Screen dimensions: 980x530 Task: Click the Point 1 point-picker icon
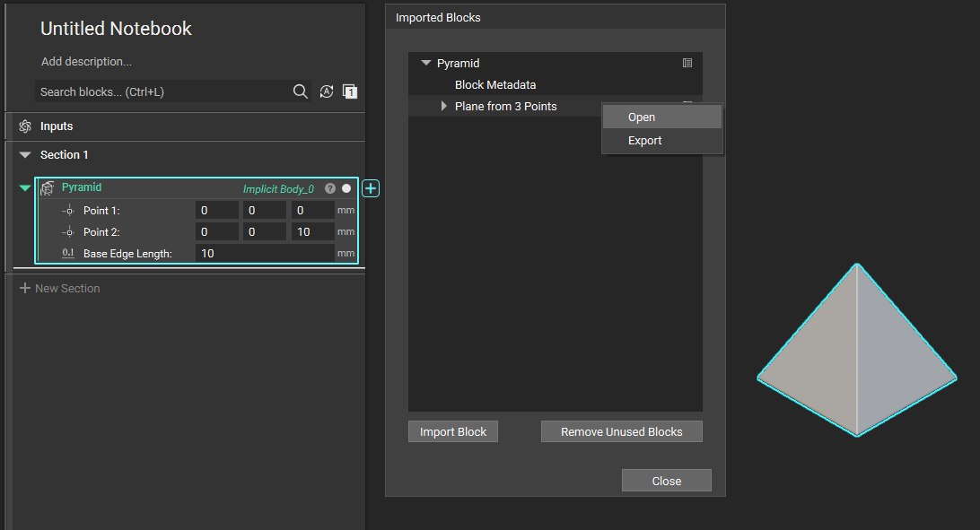(68, 211)
